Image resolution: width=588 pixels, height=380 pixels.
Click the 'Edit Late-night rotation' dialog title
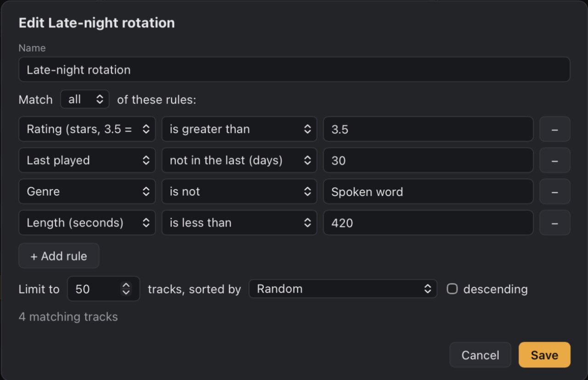point(96,23)
